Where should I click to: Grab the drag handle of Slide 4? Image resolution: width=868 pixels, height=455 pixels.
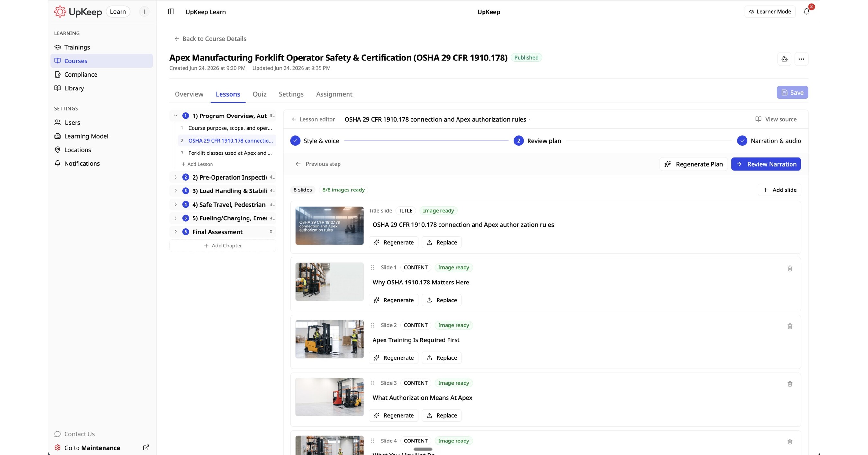click(372, 441)
